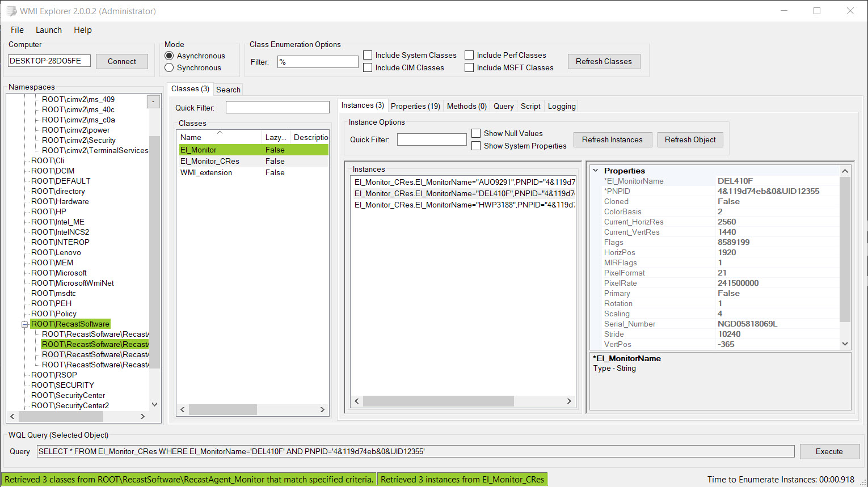
Task: Enable Include CIM Classes checkbox
Action: (x=368, y=67)
